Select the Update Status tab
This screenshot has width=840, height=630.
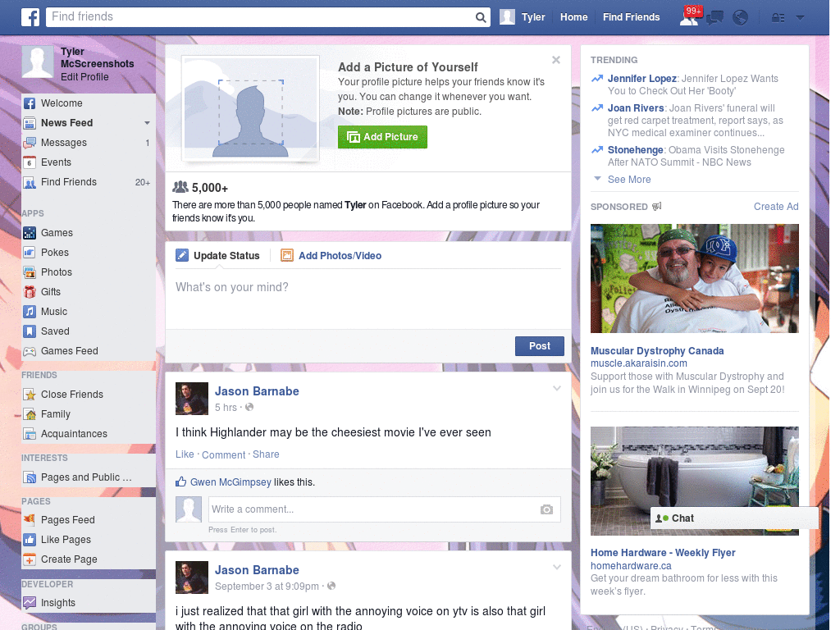pyautogui.click(x=218, y=256)
